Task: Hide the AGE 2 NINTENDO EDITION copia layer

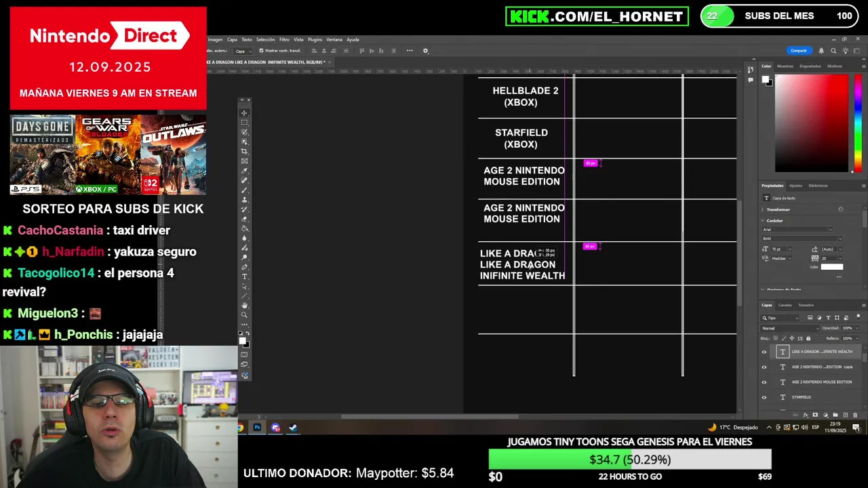Action: (764, 367)
